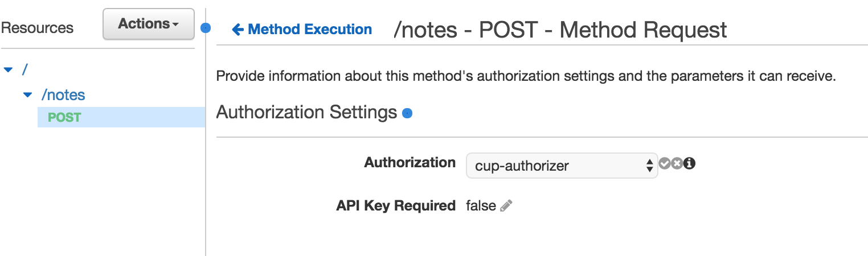
Task: Click the left arrow before Method Execution
Action: [238, 30]
